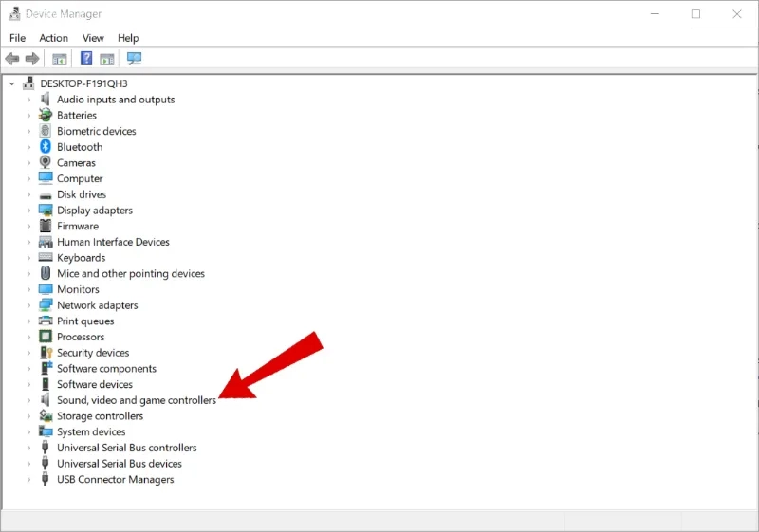
Task: Click the USB Connector Managers plug icon
Action: coord(45,479)
